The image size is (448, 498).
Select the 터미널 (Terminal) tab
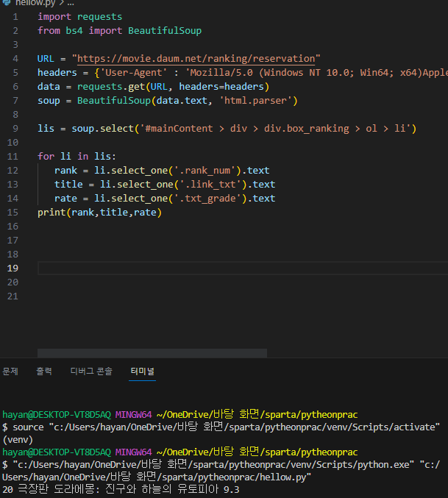tap(142, 371)
